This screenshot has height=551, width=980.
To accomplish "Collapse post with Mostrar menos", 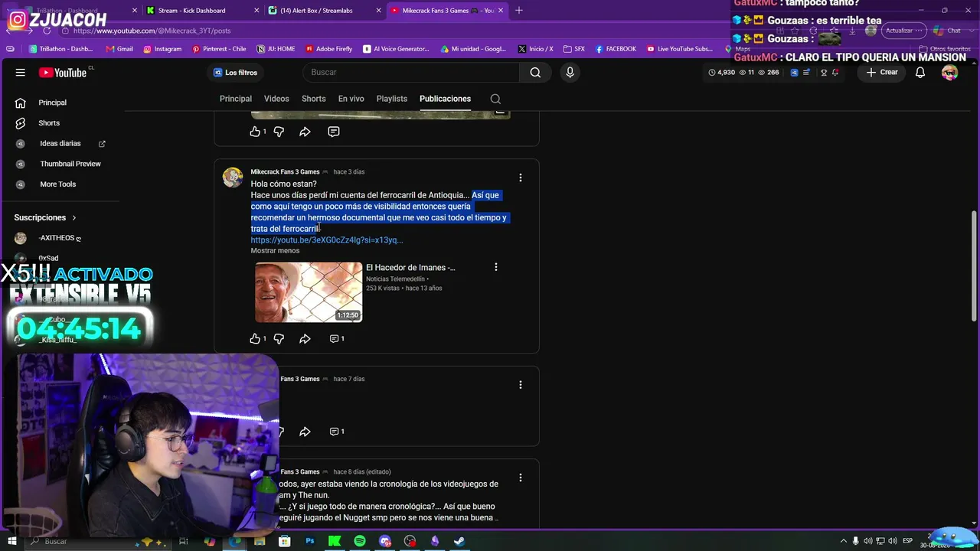I will [x=275, y=251].
